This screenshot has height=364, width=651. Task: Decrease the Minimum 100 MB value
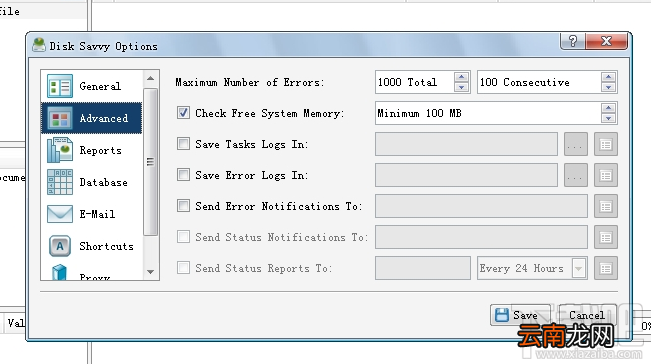point(608,118)
